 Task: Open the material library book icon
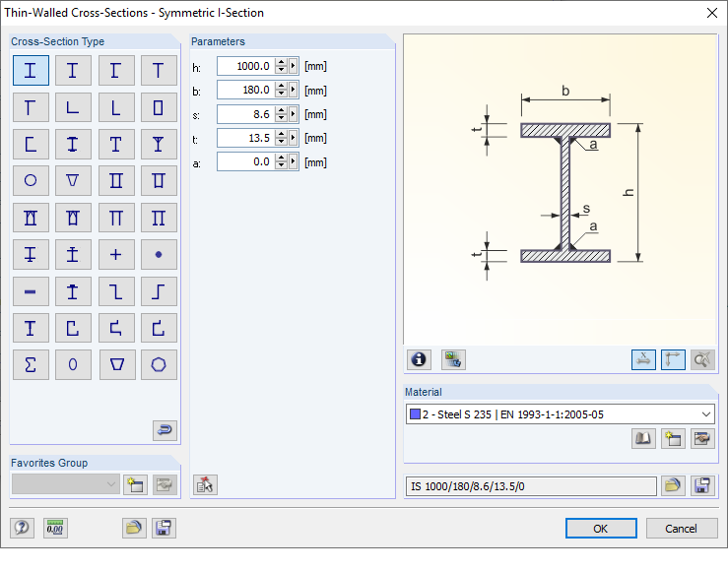pyautogui.click(x=643, y=438)
